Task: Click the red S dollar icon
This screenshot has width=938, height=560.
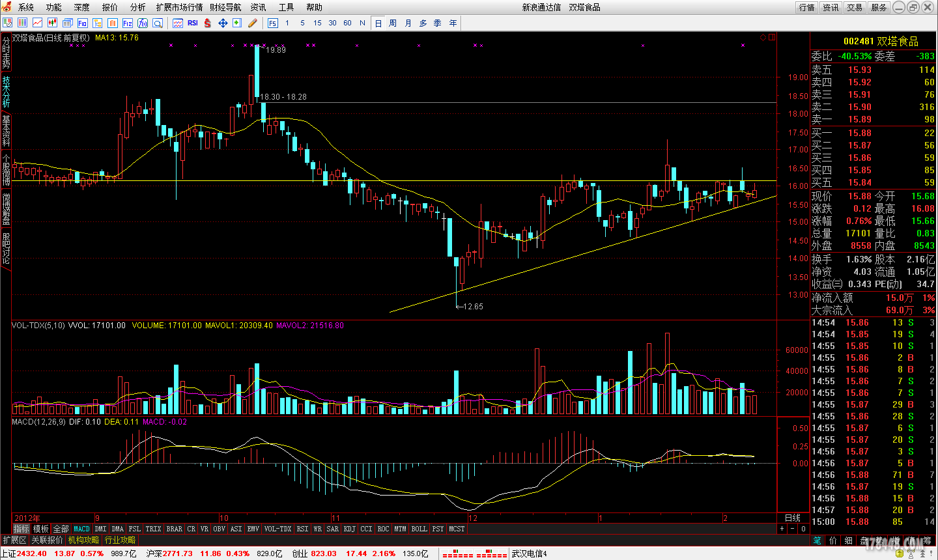Action: (x=207, y=23)
